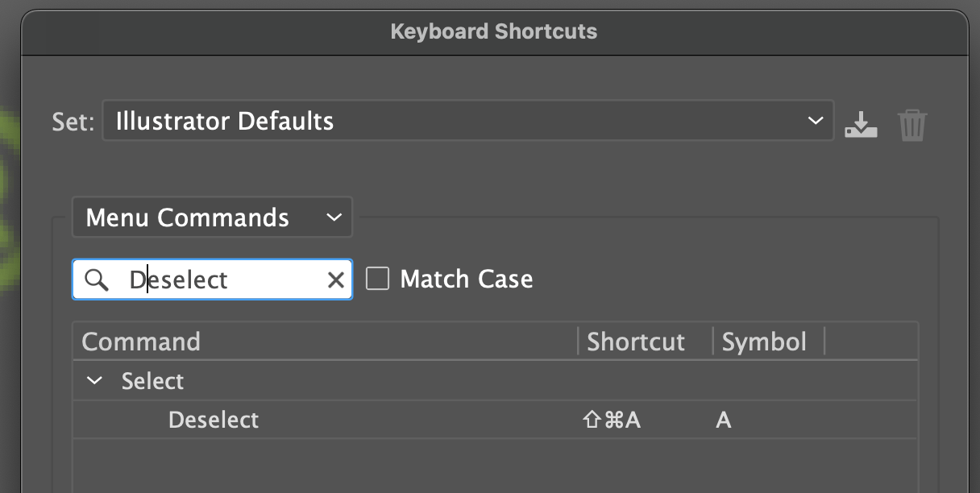Viewport: 980px width, 493px height.
Task: Open the Menu Commands dropdown
Action: click(212, 217)
